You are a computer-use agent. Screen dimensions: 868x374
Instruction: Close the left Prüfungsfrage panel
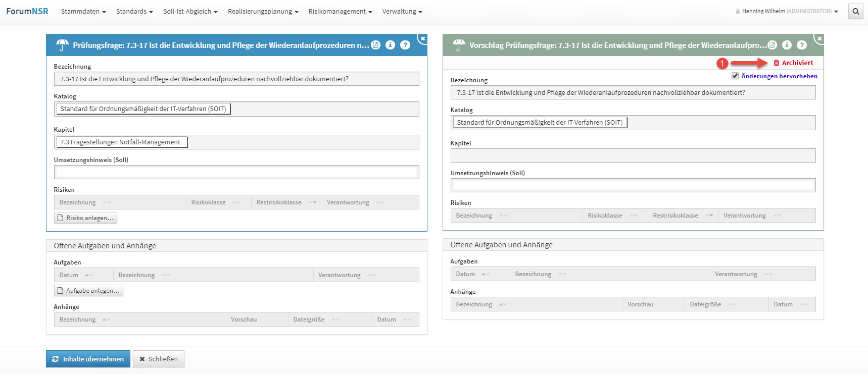click(423, 38)
